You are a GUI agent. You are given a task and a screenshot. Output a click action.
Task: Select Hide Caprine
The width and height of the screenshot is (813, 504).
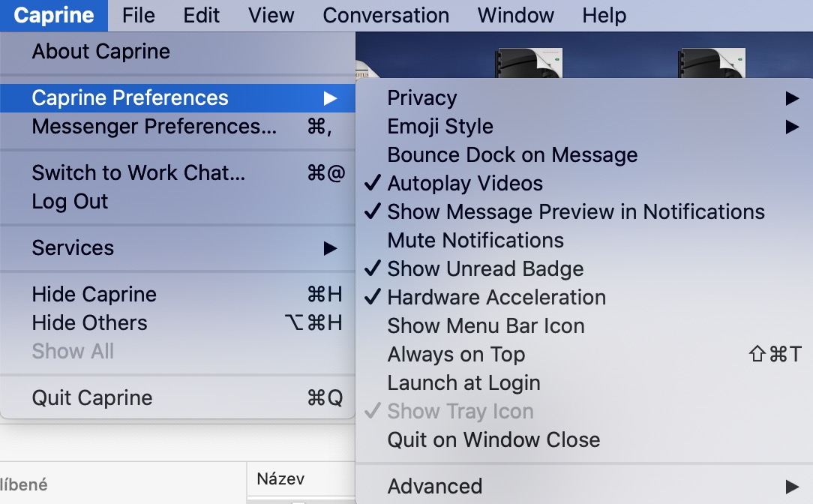tap(177, 295)
